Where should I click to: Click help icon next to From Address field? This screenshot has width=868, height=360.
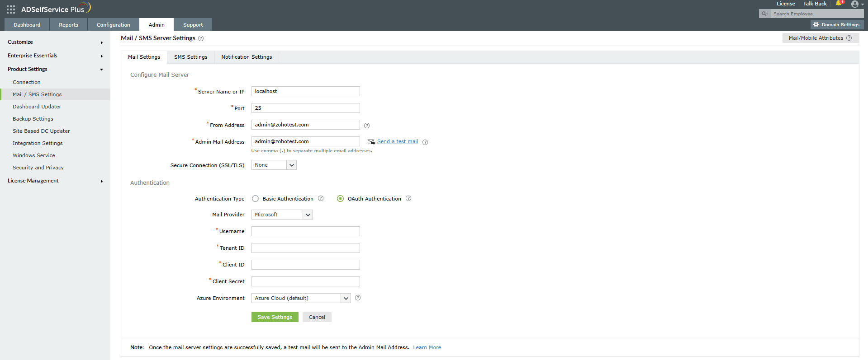click(x=367, y=126)
